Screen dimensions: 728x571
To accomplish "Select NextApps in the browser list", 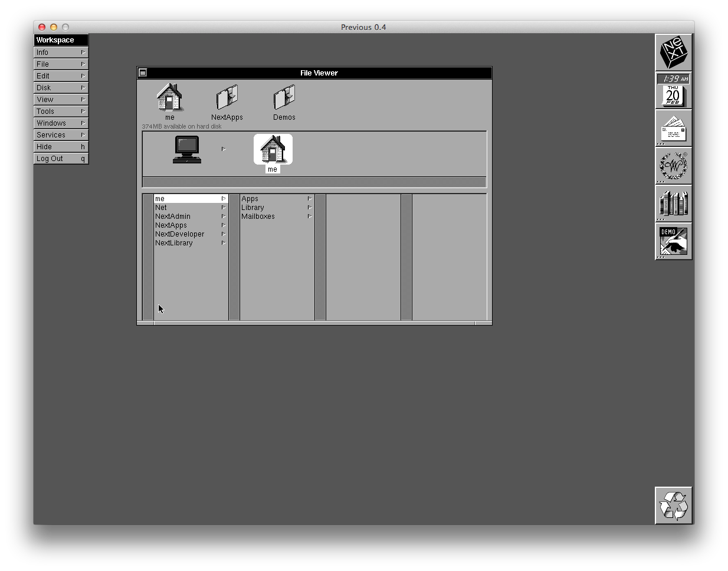I will point(191,225).
